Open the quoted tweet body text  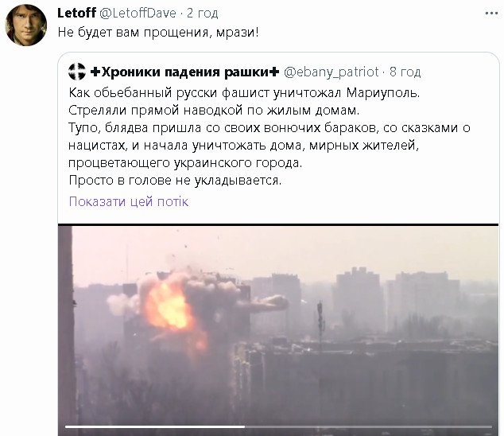tap(269, 136)
